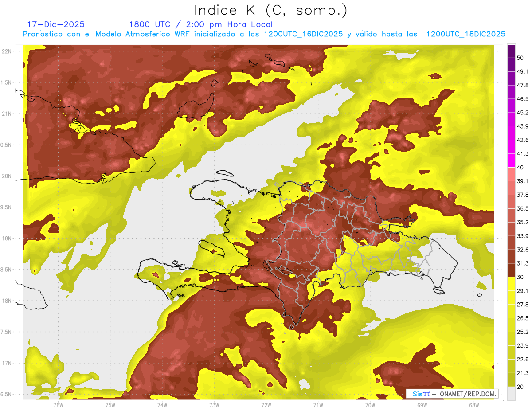Click the legend value '27.8'
Image resolution: width=532 pixels, height=411 pixels.
point(523,304)
